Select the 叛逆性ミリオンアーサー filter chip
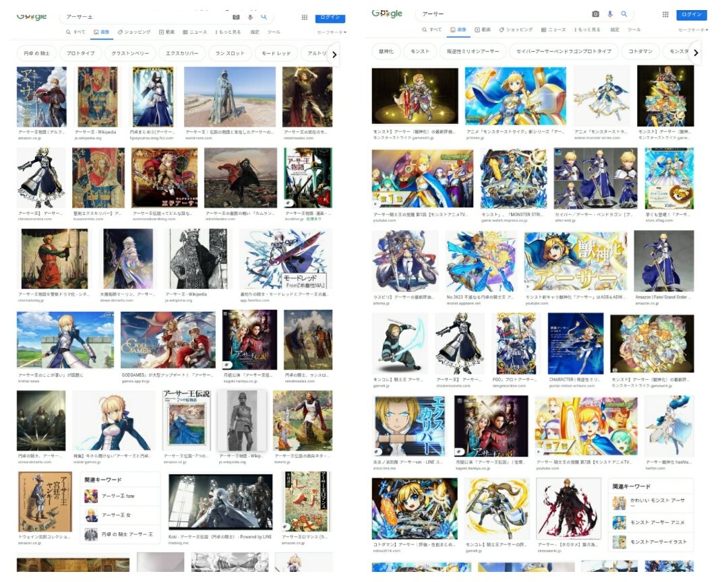Image resolution: width=728 pixels, height=582 pixels. [471, 51]
